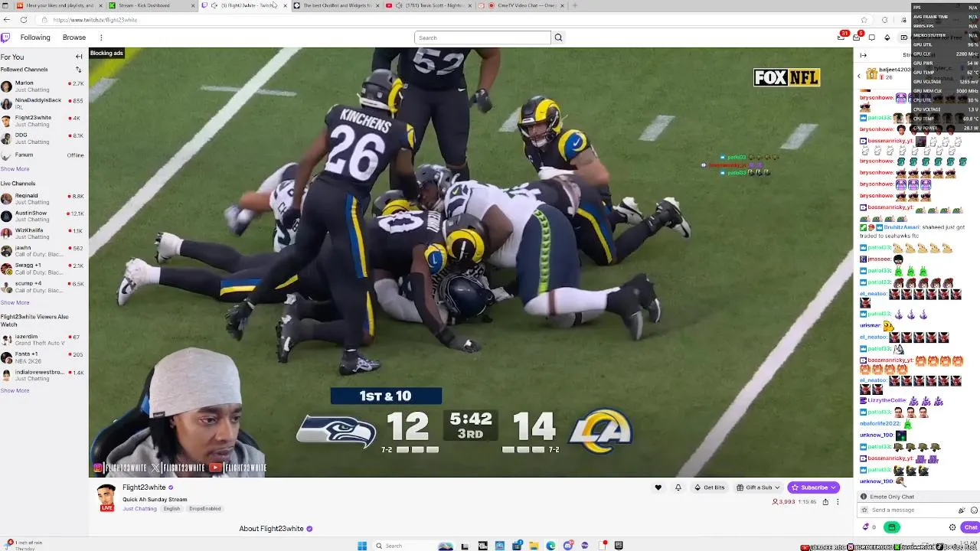Click the DropsEnabled tag
The width and height of the screenshot is (980, 551).
click(x=205, y=509)
